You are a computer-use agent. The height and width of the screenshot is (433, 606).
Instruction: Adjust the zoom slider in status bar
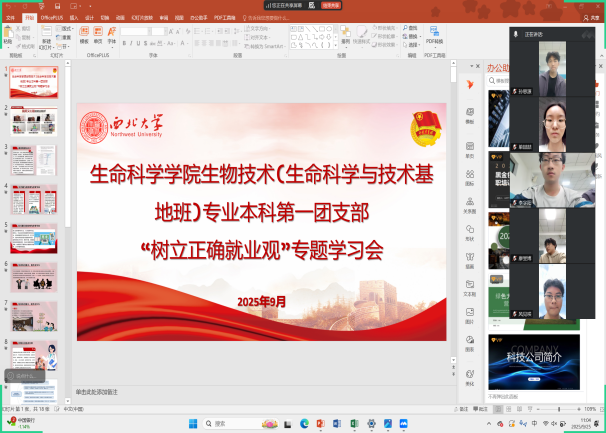562,409
